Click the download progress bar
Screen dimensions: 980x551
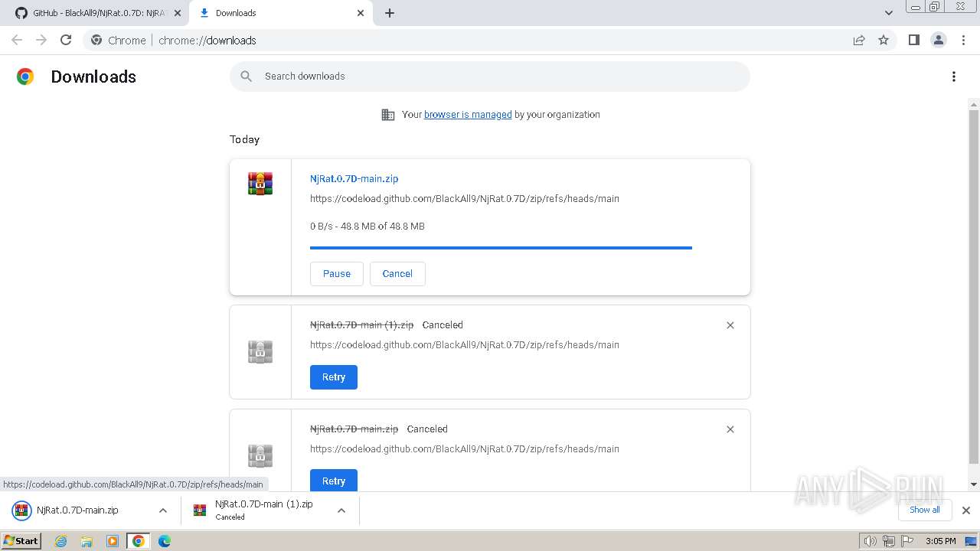pyautogui.click(x=501, y=248)
